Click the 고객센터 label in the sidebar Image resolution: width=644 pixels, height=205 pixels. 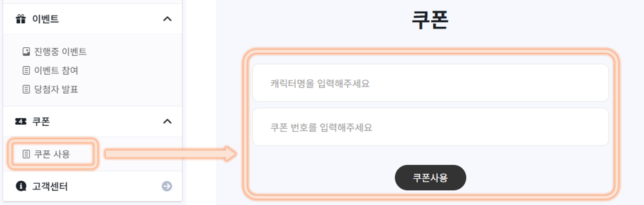pos(50,186)
